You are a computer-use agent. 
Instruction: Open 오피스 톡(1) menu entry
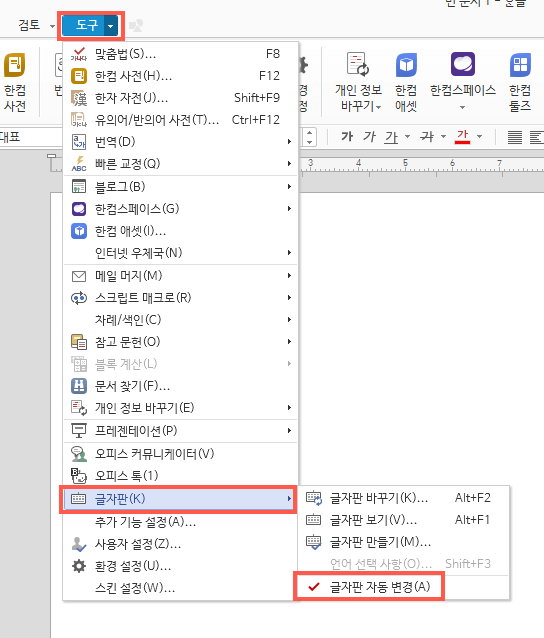pos(180,476)
